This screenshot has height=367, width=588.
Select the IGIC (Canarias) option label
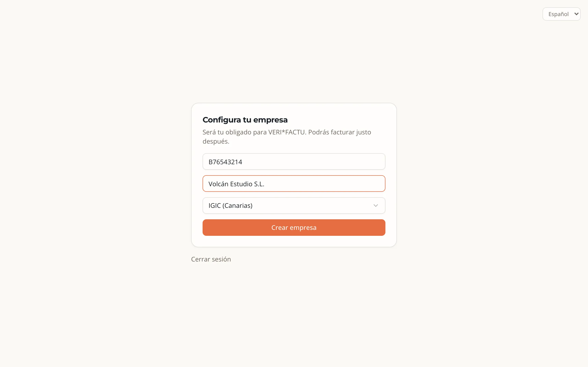coord(230,206)
